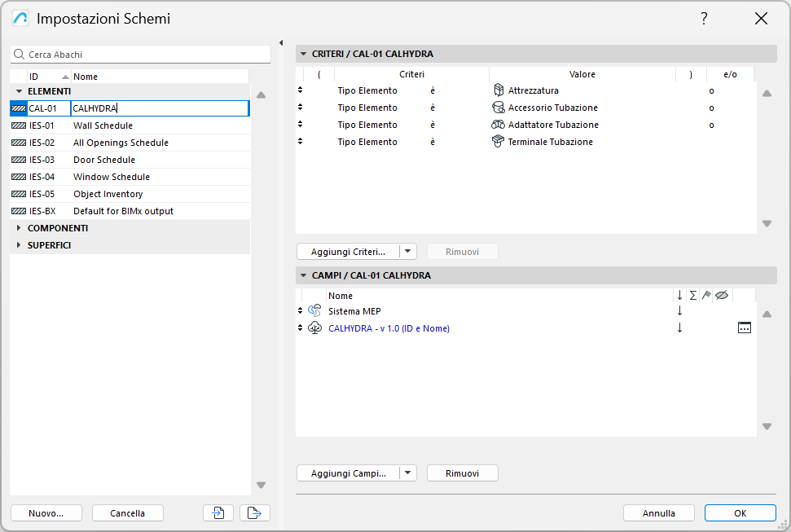Click the Adattatore Tubazione icon
Screen dimensions: 791x532
click(499, 124)
